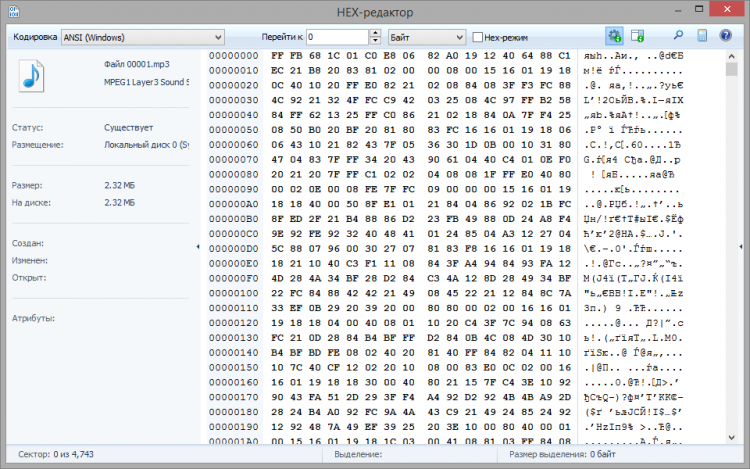Click the Перейти к offset input field
The height and width of the screenshot is (469, 750).
coord(338,37)
